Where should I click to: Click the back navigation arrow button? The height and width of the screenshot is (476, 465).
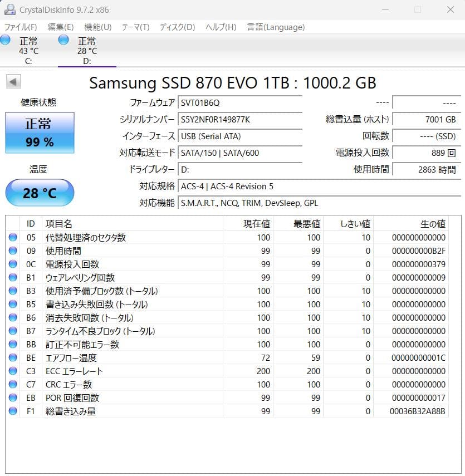tap(12, 81)
